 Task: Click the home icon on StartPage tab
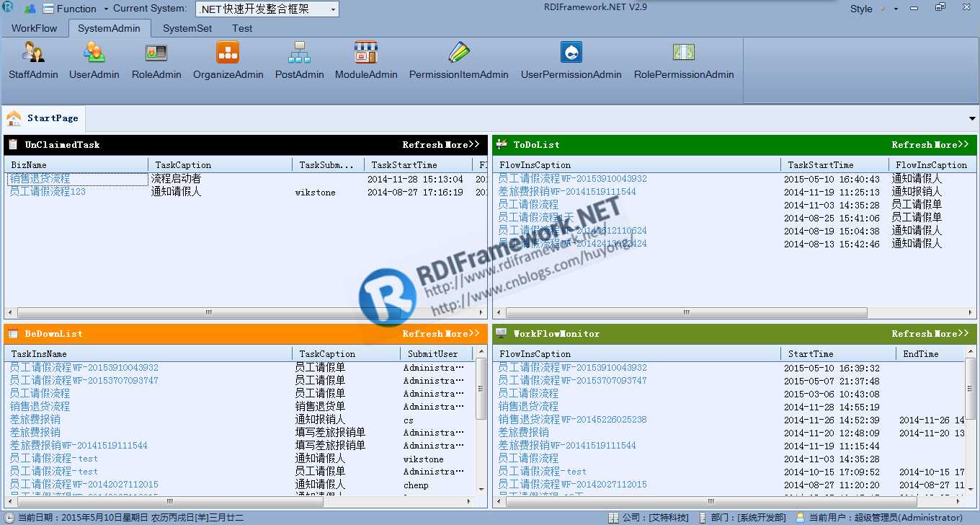[x=14, y=118]
